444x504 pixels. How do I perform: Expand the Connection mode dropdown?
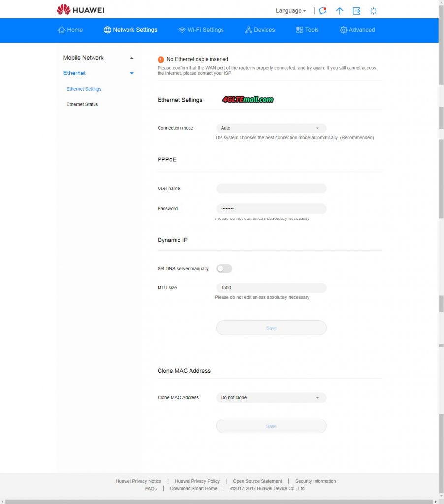tap(317, 128)
